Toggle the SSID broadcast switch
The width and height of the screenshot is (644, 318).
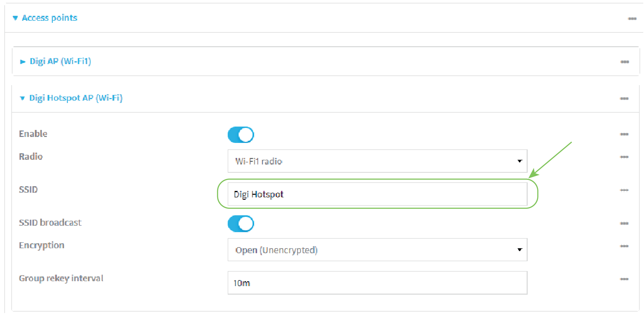pos(241,224)
